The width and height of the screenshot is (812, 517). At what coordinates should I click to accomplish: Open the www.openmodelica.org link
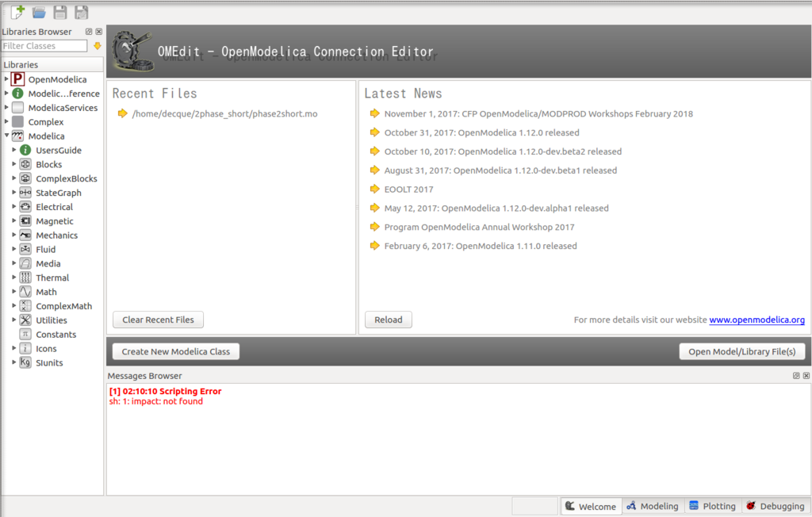(756, 320)
